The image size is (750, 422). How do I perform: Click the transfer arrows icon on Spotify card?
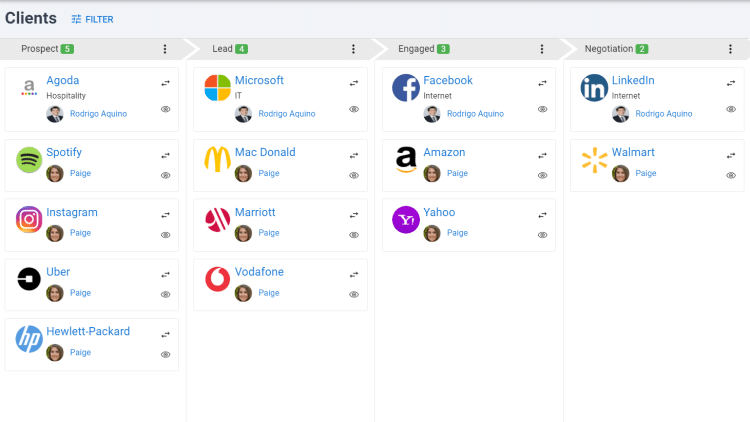(165, 155)
